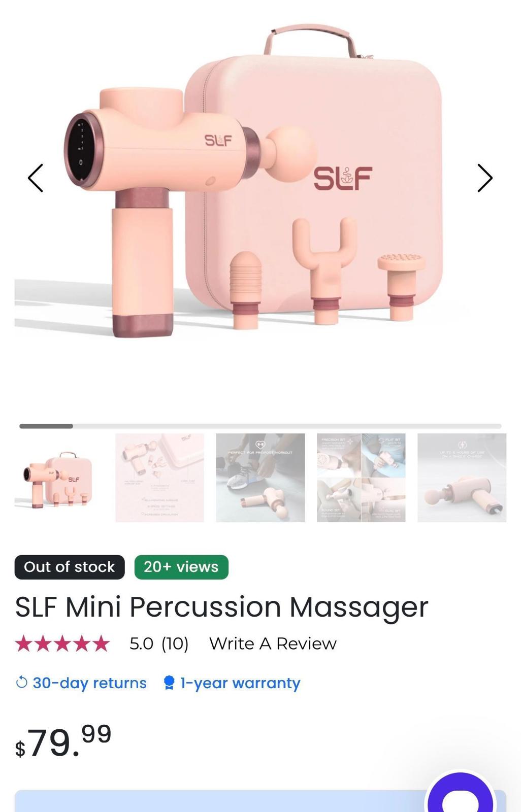Select the four-panel attachment bits thumbnail
The height and width of the screenshot is (812, 521).
(x=361, y=478)
